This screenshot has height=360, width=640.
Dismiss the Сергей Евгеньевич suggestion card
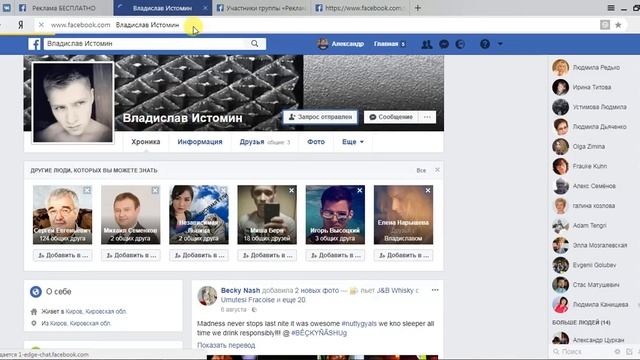[87, 190]
